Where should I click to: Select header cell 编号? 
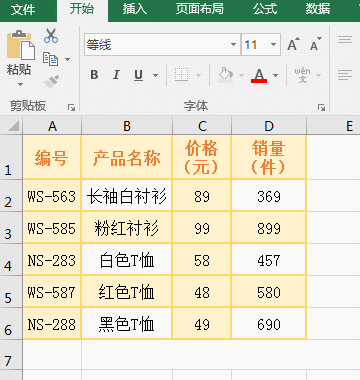tap(52, 157)
